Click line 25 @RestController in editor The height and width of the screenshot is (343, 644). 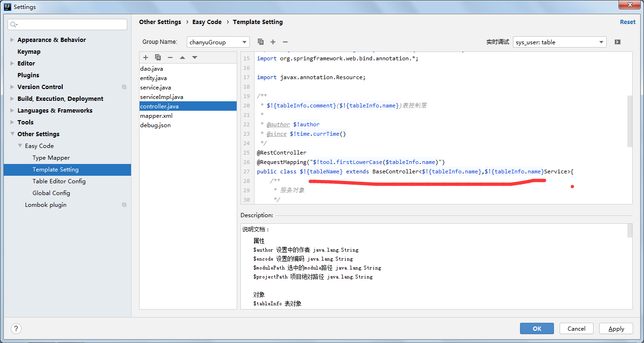pos(281,153)
